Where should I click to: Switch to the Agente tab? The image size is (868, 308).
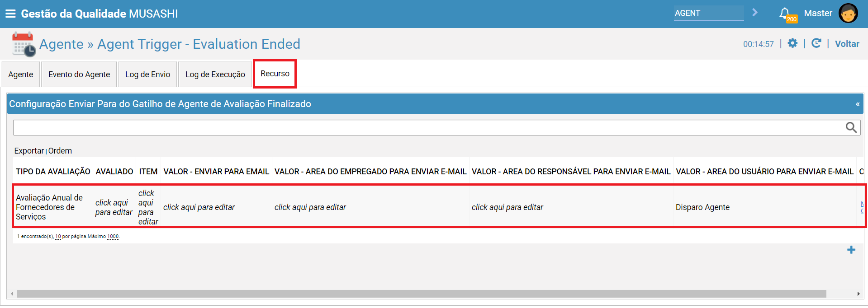coord(21,75)
